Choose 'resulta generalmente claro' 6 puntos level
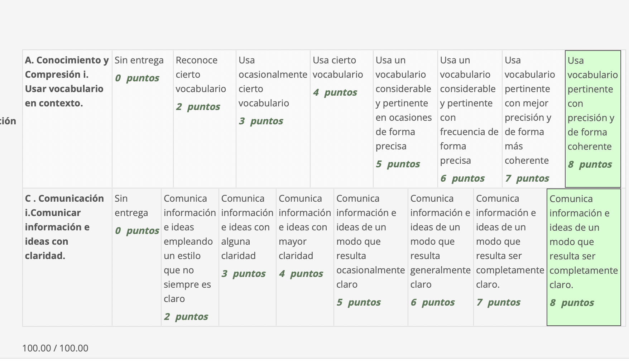 [440, 257]
